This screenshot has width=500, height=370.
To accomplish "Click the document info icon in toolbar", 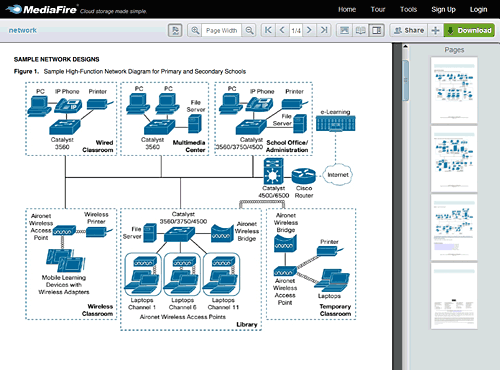I will coord(175,30).
